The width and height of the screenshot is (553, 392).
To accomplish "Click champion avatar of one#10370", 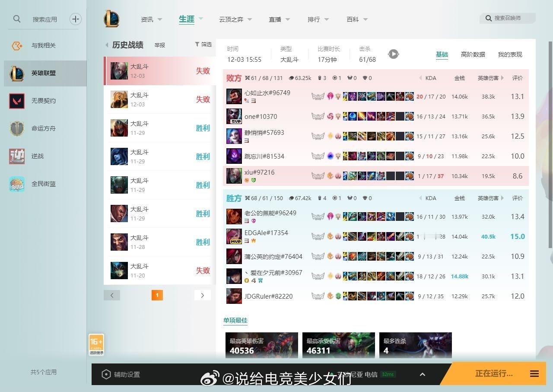I will 234,116.
